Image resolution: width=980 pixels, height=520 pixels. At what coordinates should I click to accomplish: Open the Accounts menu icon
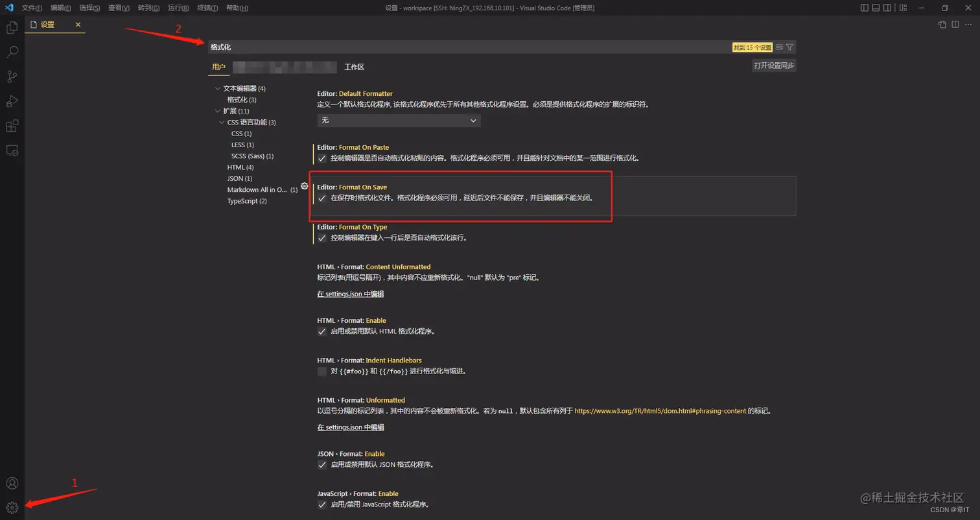(x=12, y=483)
